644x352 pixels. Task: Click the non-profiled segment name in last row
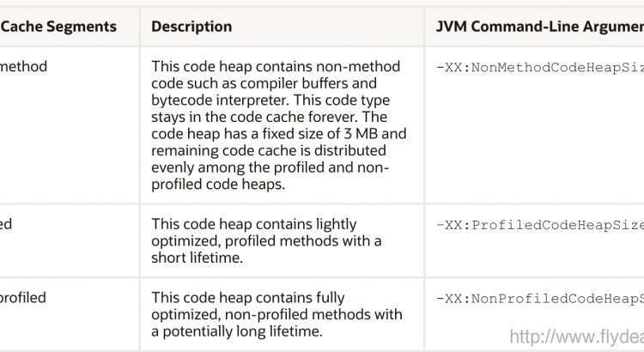tap(23, 298)
